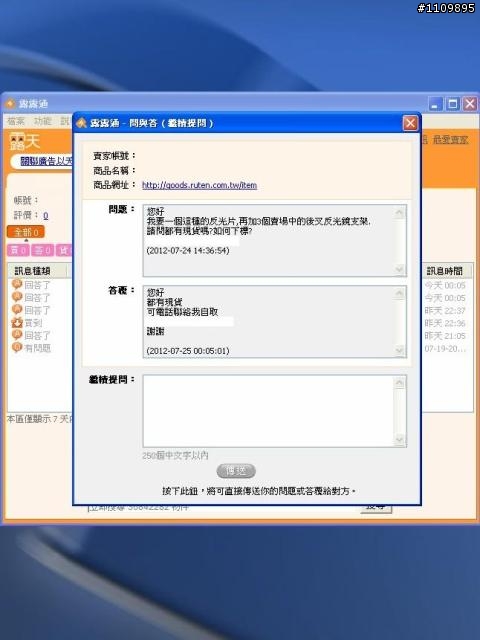Click the 買到 icon in the message list
This screenshot has height=640, width=480.
[x=17, y=322]
